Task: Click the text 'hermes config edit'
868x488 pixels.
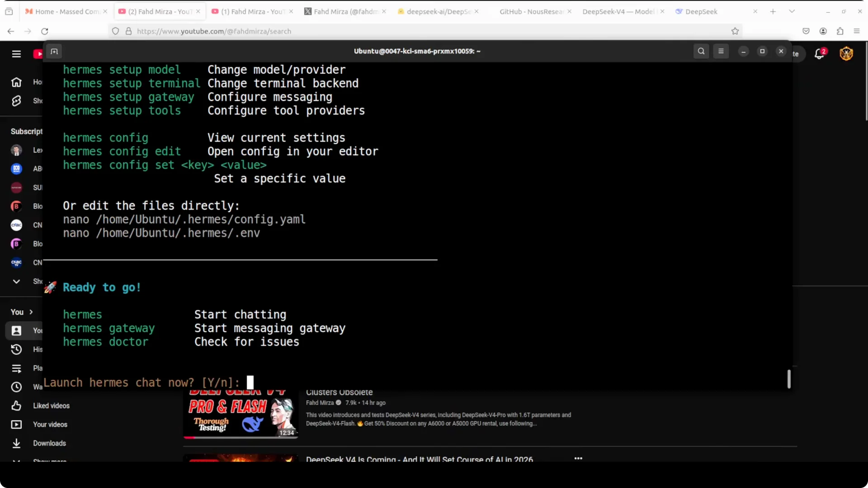Action: [x=122, y=151]
